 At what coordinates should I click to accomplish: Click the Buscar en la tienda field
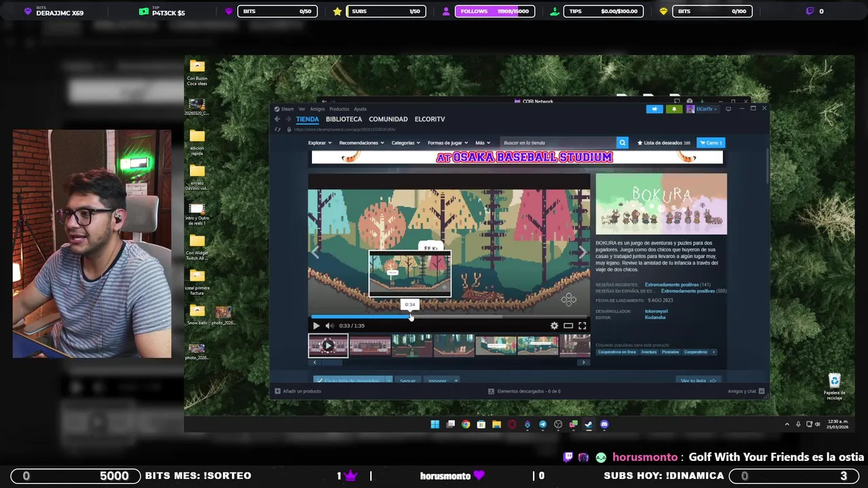click(557, 143)
